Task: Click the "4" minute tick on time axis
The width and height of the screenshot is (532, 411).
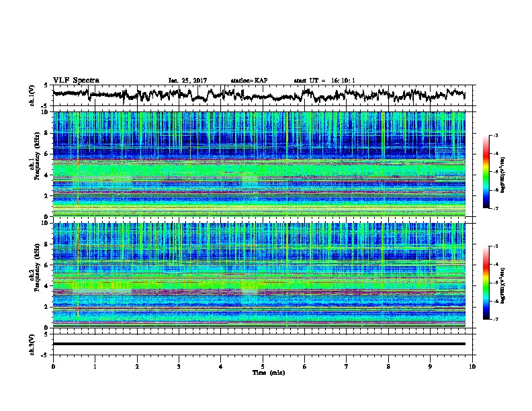Action: pyautogui.click(x=221, y=366)
